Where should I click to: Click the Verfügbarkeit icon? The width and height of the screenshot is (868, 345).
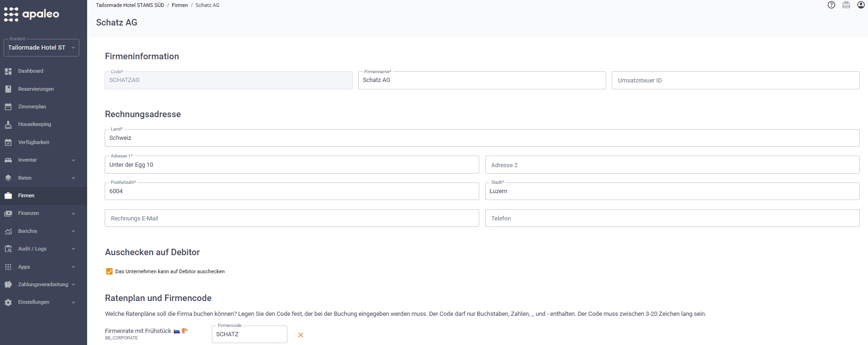(x=8, y=142)
